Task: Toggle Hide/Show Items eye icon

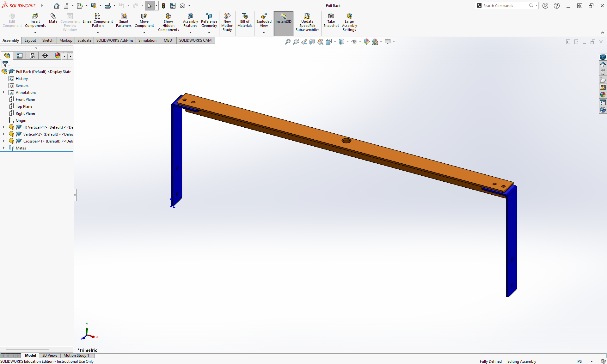Action: [x=354, y=42]
